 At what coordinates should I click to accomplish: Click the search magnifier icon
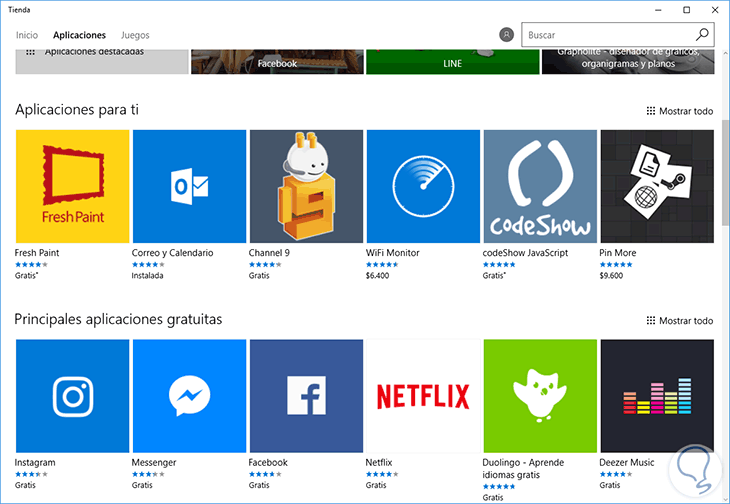702,34
